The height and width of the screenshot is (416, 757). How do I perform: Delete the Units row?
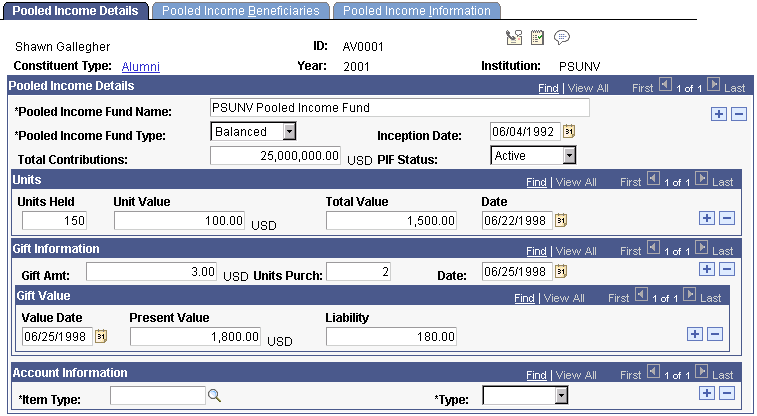(727, 218)
